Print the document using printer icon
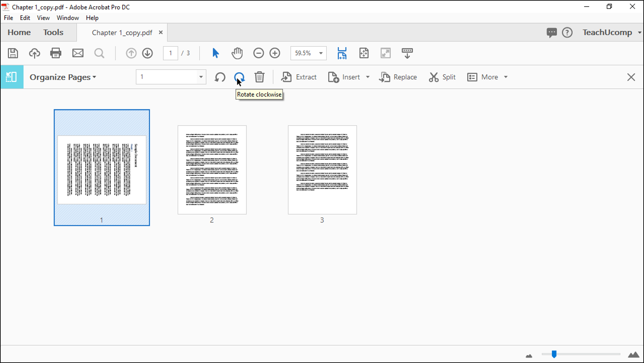 (56, 53)
